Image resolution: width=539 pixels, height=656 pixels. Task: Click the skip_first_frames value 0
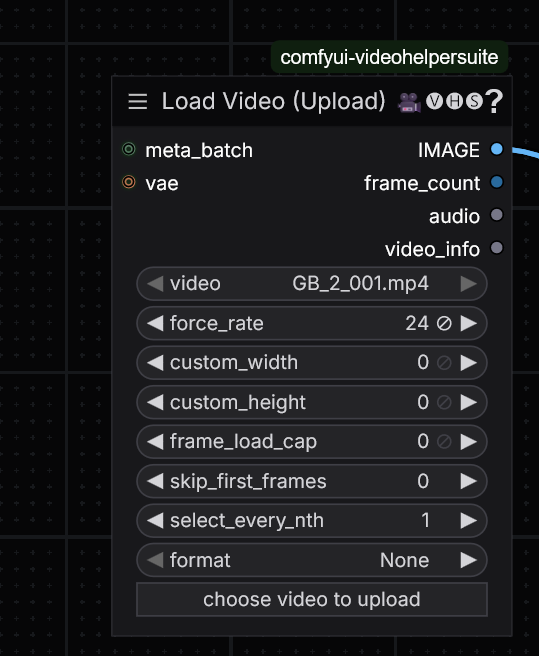point(423,481)
